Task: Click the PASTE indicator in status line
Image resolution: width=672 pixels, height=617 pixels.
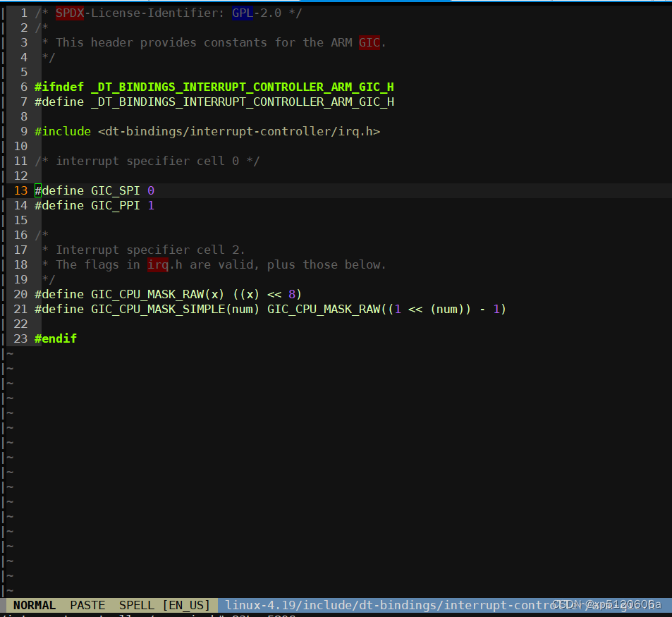Action: pos(87,605)
